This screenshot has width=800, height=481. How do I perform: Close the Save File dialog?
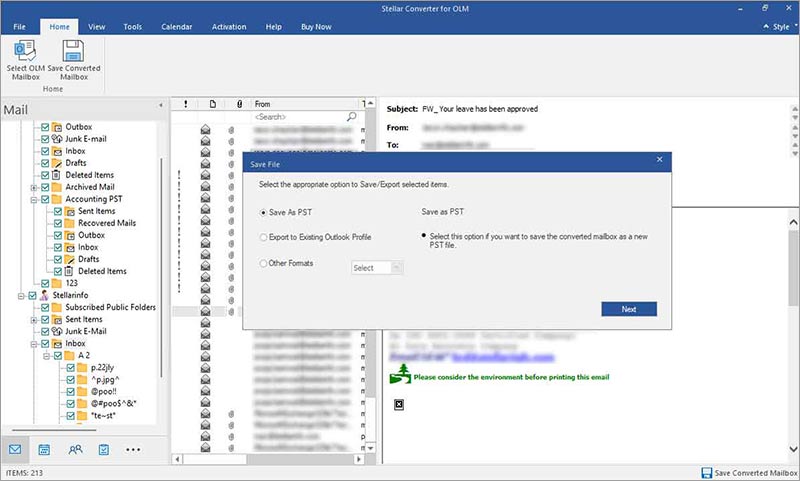coord(659,160)
